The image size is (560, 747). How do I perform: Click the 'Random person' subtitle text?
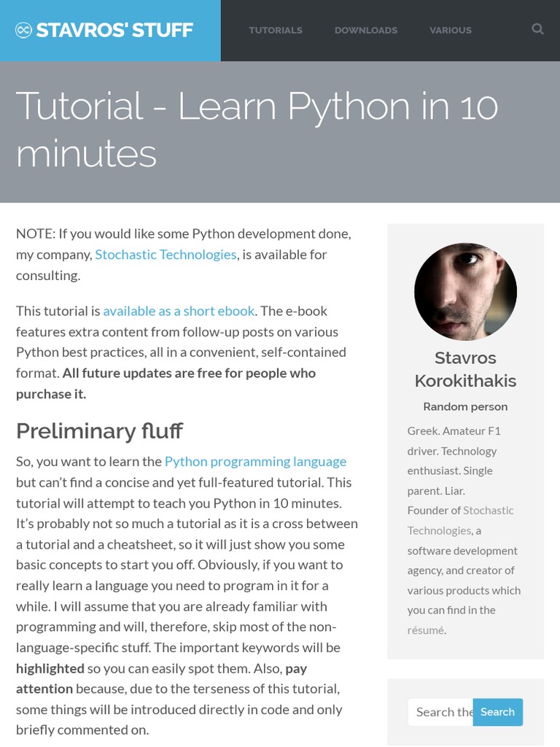465,406
